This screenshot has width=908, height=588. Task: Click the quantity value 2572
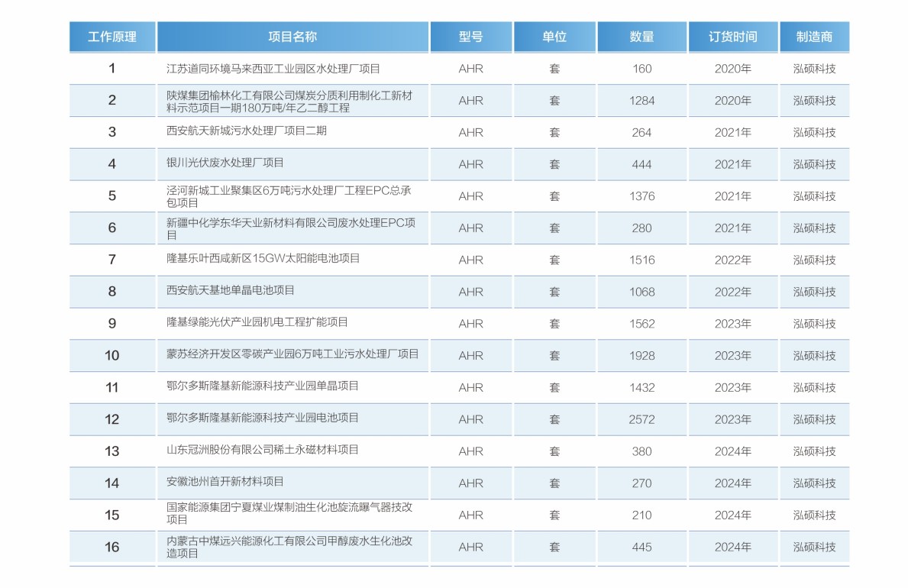(641, 419)
